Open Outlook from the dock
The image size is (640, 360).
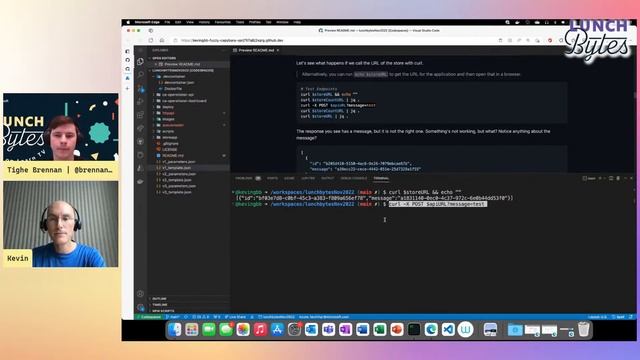pyautogui.click(x=311, y=329)
